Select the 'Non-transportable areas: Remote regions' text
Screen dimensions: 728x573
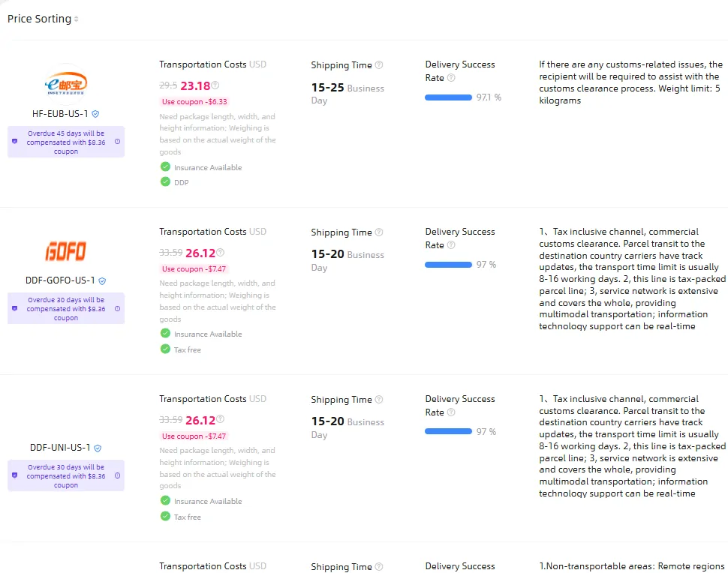pyautogui.click(x=631, y=566)
